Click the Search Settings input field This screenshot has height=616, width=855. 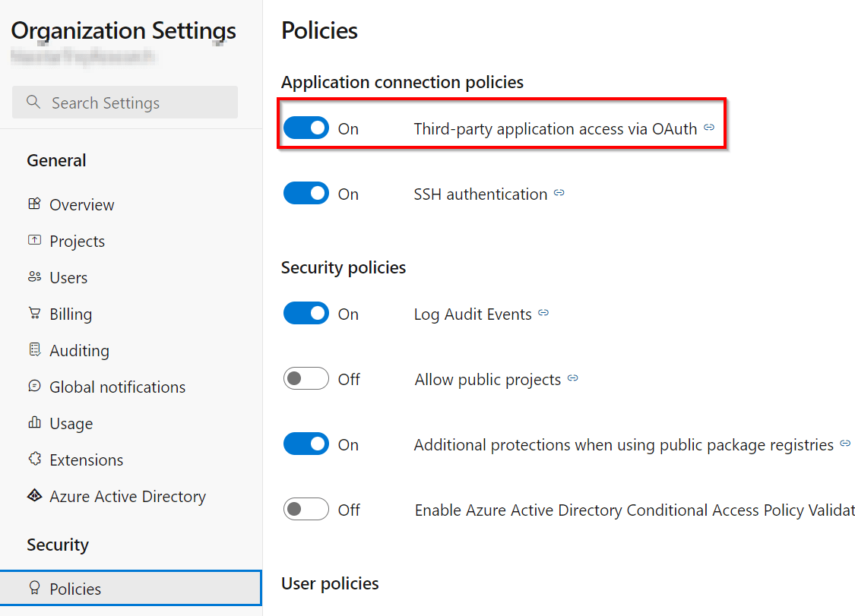tap(125, 103)
